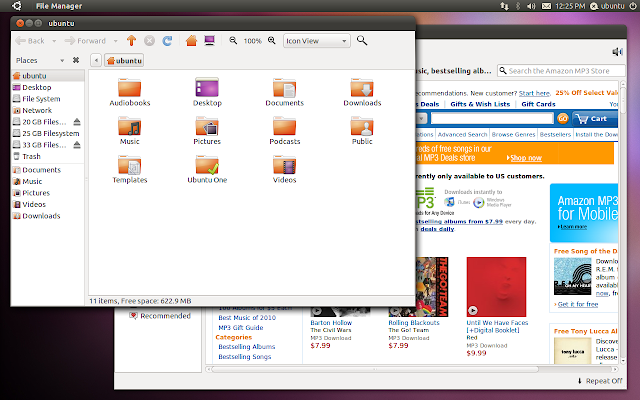Open Browse Genres in Amazon store

pos(513,134)
